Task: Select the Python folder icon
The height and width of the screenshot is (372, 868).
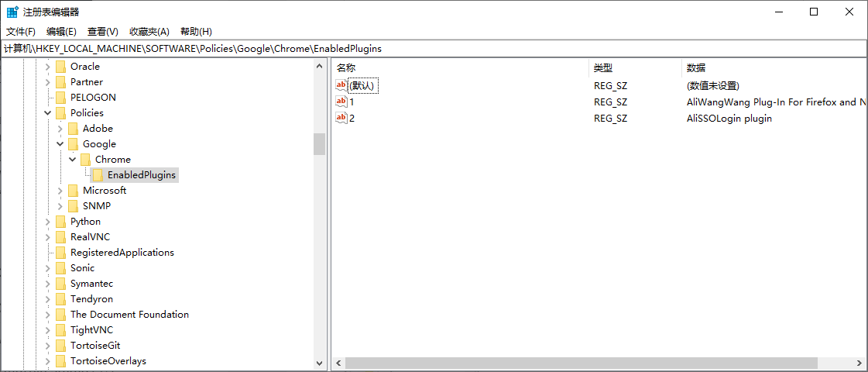Action: click(x=61, y=222)
